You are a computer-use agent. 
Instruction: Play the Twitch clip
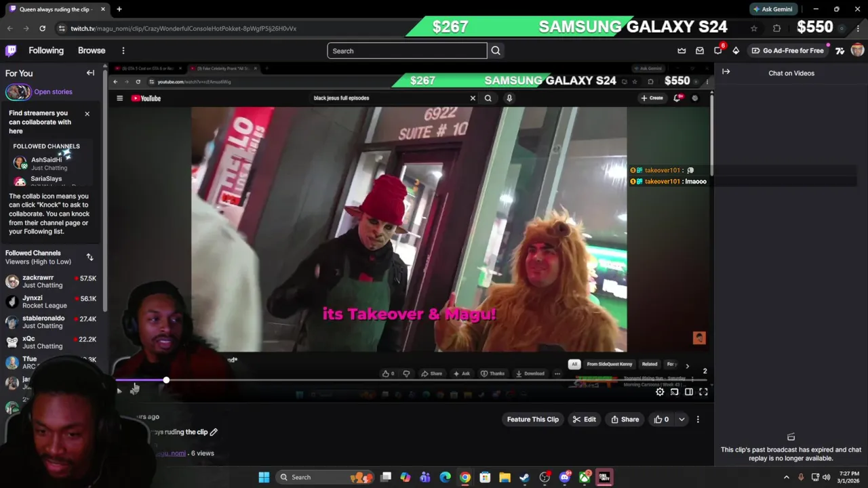click(119, 391)
